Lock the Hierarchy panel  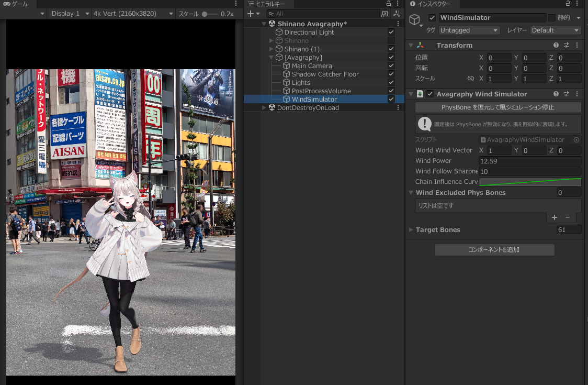(x=389, y=3)
